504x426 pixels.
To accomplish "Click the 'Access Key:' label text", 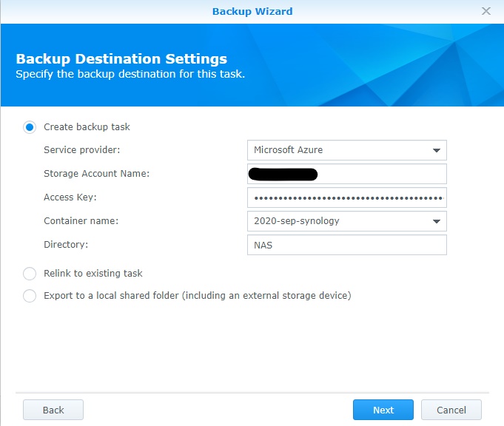I will tap(70, 197).
